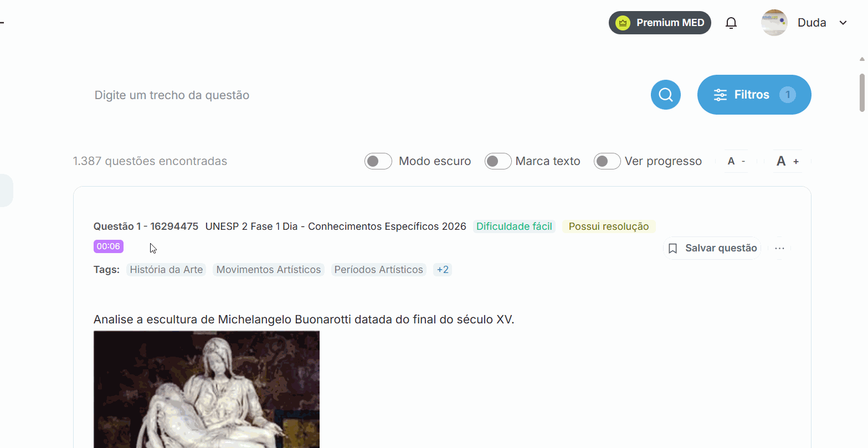Open the Filtros filter panel
Screen dimensions: 868x448
coord(754,95)
